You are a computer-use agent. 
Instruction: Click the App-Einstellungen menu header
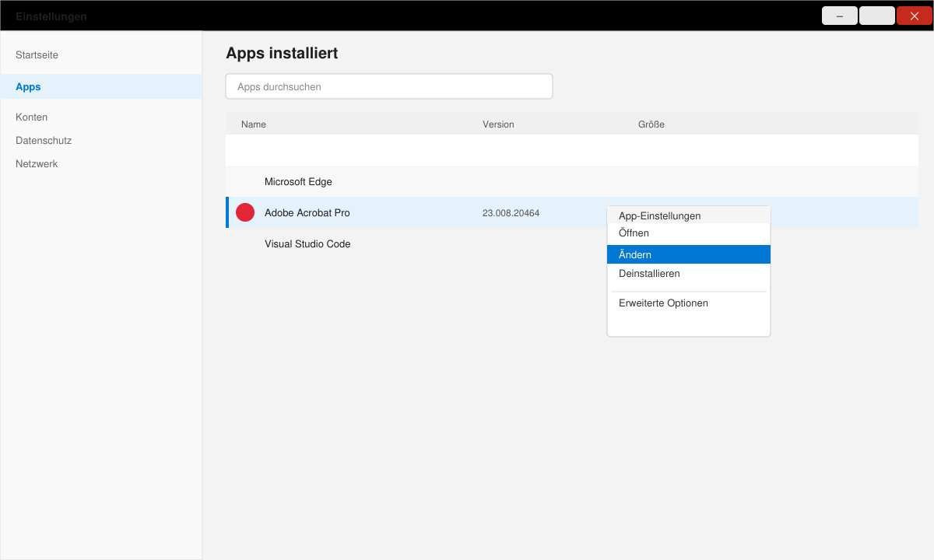point(689,215)
